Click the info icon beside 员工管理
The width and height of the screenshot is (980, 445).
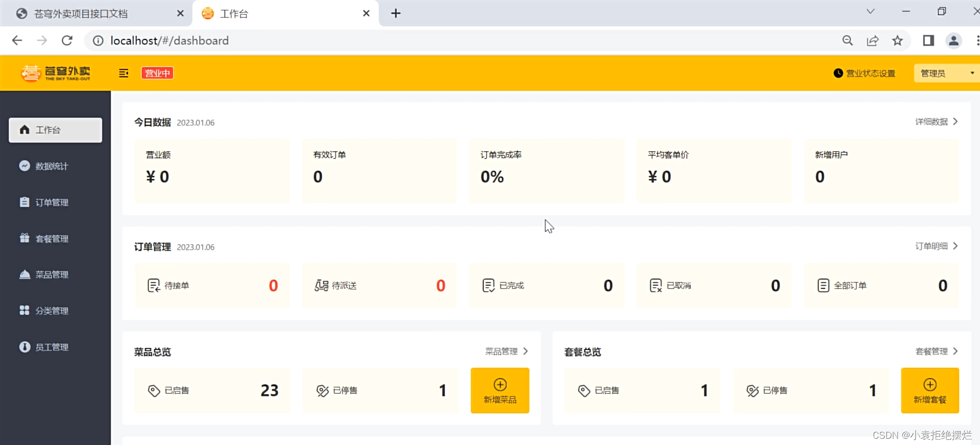24,346
